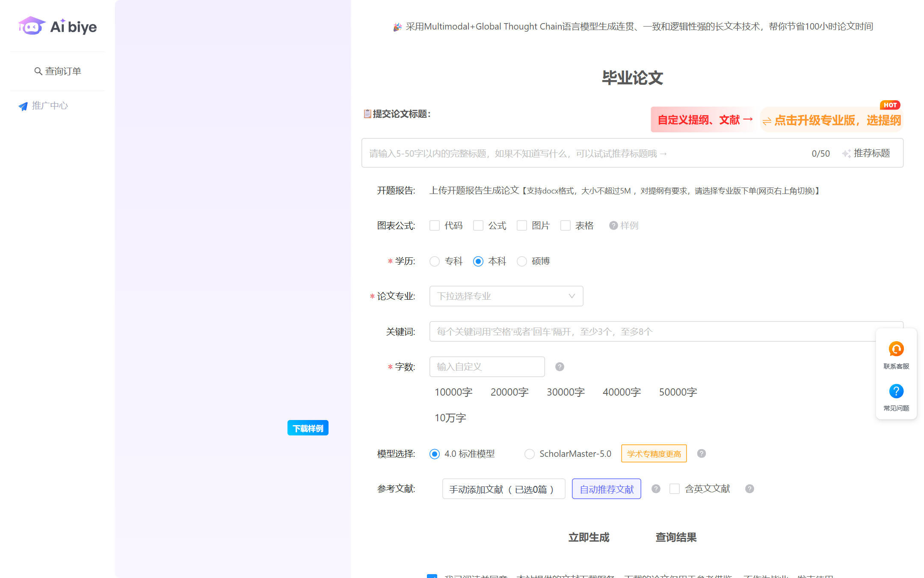The image size is (924, 578).
Task: Choose 10000字 word count
Action: pos(453,392)
